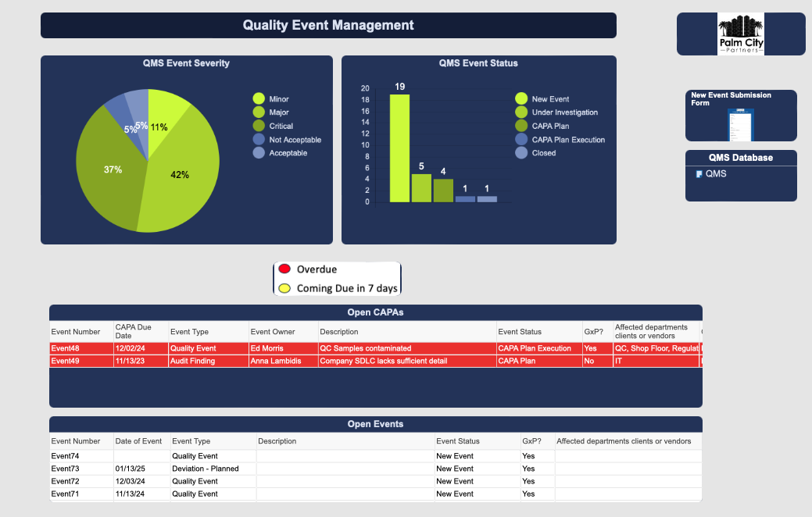Sort Open Events by Date of Event
812x517 pixels.
(x=138, y=441)
